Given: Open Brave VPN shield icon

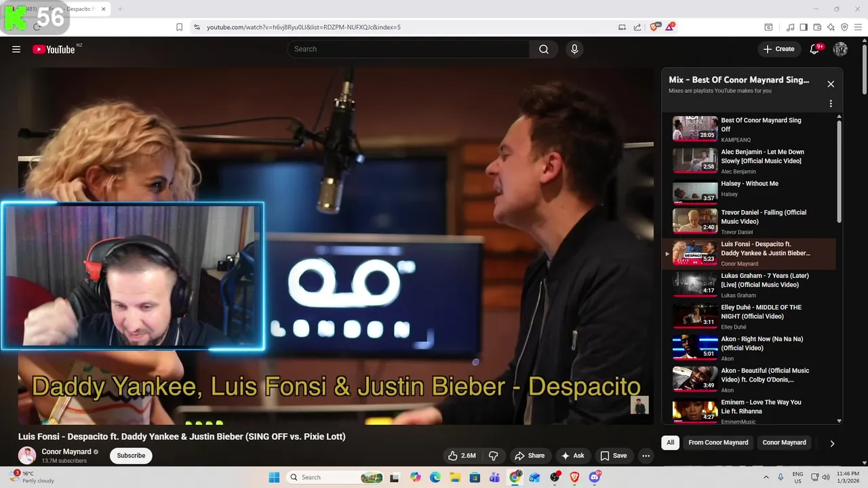Looking at the screenshot, I should point(844,27).
